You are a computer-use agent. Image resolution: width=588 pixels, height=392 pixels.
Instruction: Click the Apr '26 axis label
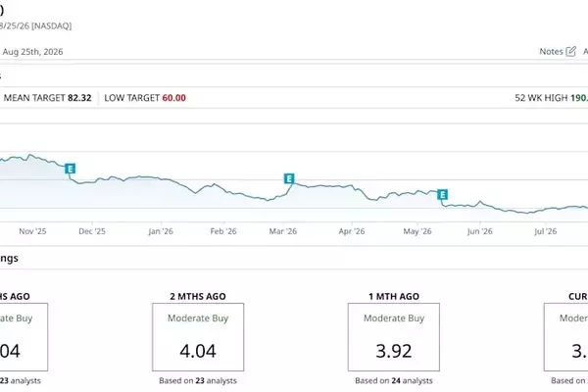pos(352,231)
